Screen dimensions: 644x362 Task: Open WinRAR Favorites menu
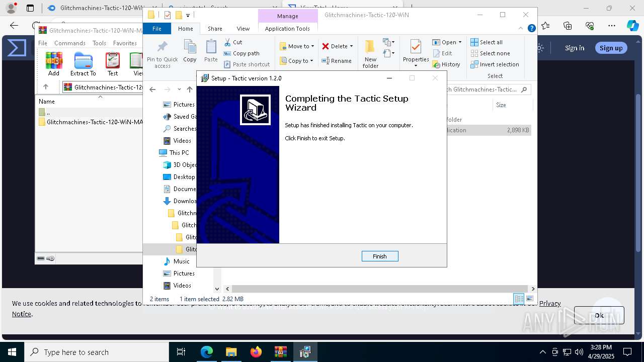(125, 43)
